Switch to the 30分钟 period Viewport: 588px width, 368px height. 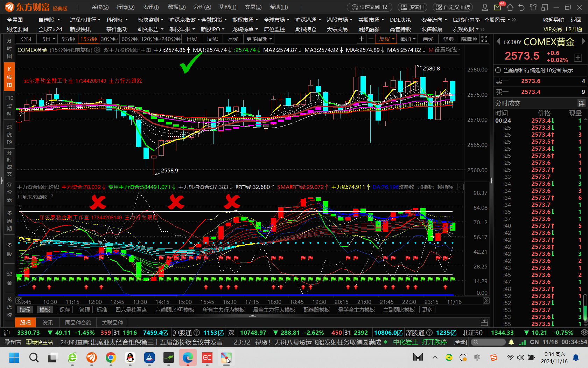[109, 39]
